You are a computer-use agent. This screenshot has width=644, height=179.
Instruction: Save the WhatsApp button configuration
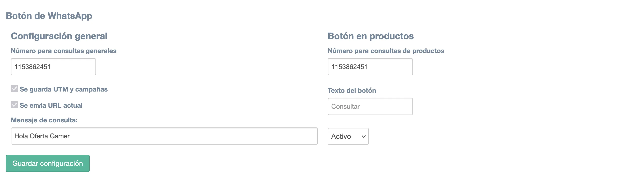[47, 163]
